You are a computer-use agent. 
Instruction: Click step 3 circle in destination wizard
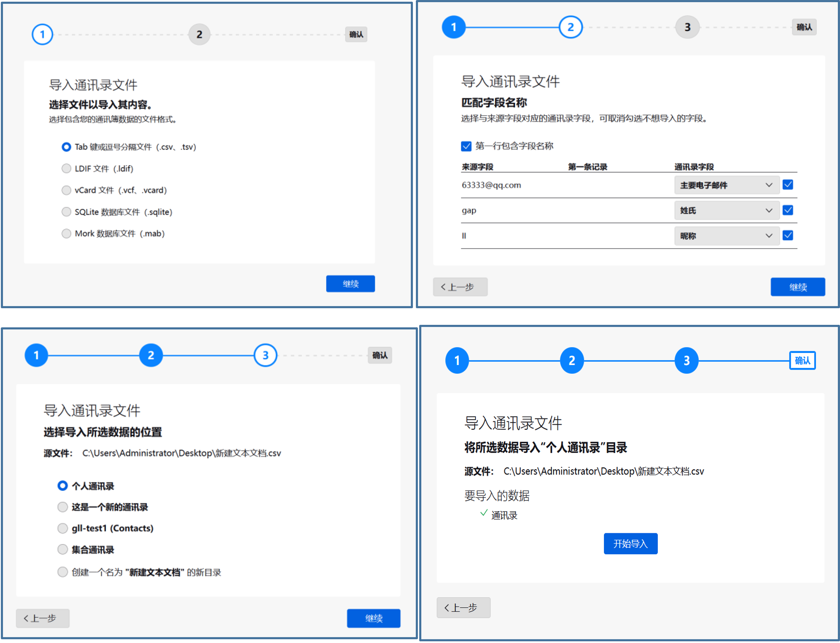point(265,355)
